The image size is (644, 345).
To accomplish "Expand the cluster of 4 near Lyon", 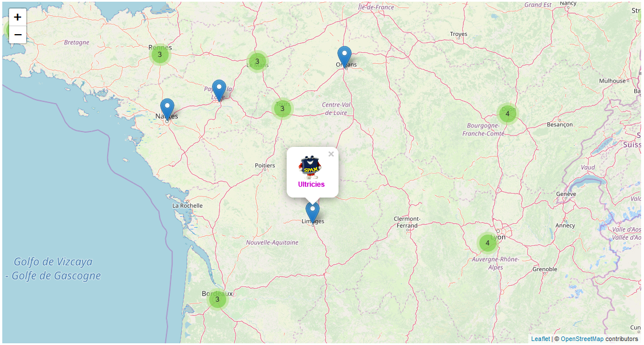I will (x=487, y=243).
